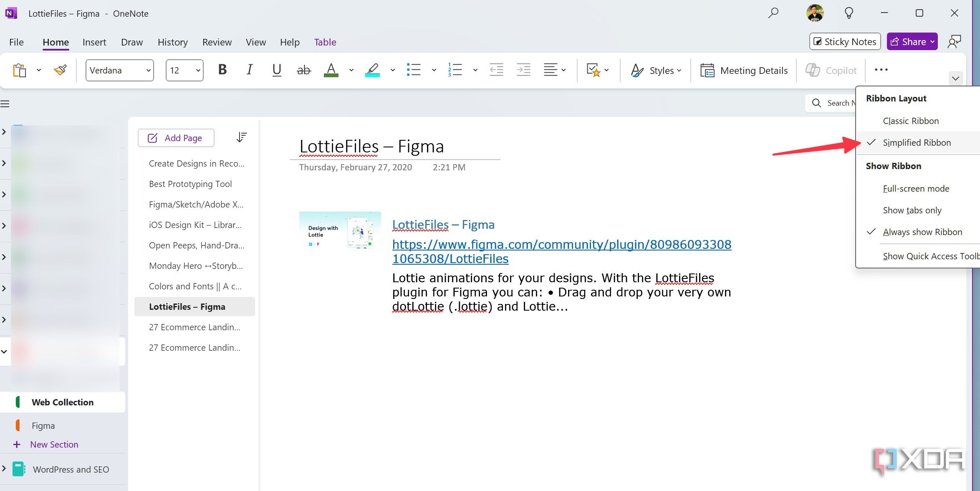Viewport: 980px width, 491px height.
Task: Switch layout to Classic Ribbon
Action: tap(910, 121)
